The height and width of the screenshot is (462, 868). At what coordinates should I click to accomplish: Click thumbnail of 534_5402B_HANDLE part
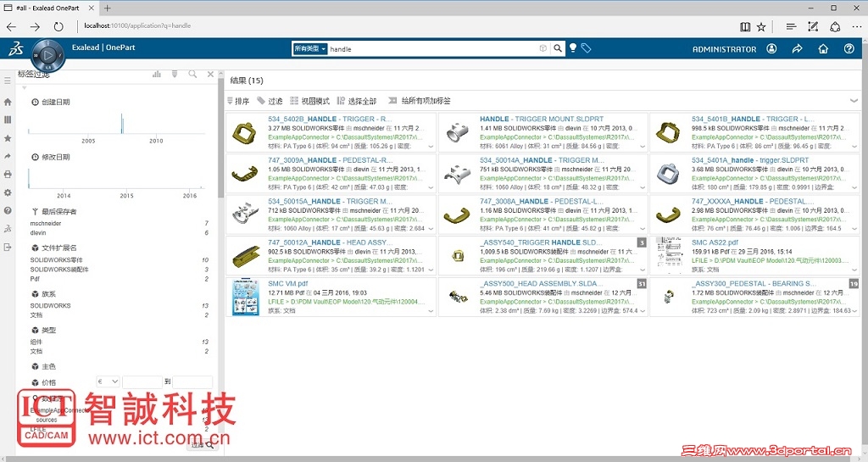[x=245, y=133]
